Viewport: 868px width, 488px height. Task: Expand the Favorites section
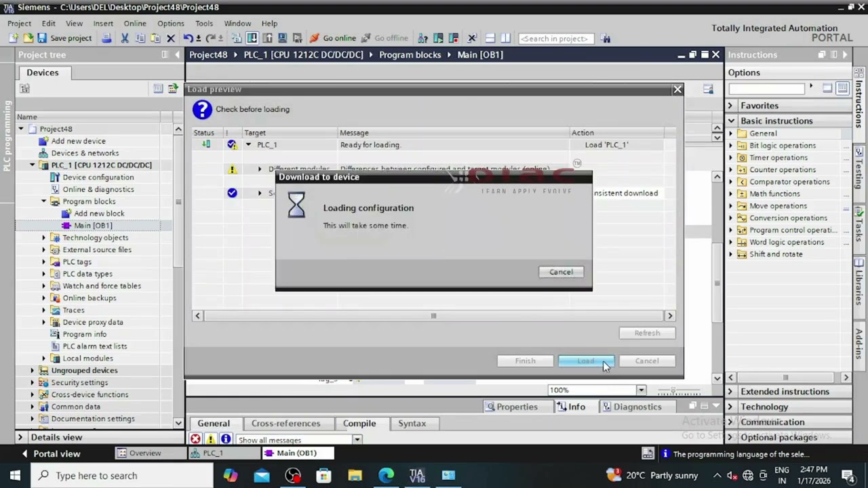(x=730, y=106)
